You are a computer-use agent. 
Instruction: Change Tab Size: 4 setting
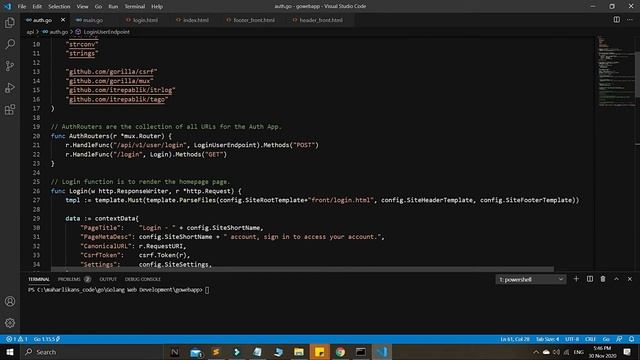pyautogui.click(x=547, y=339)
